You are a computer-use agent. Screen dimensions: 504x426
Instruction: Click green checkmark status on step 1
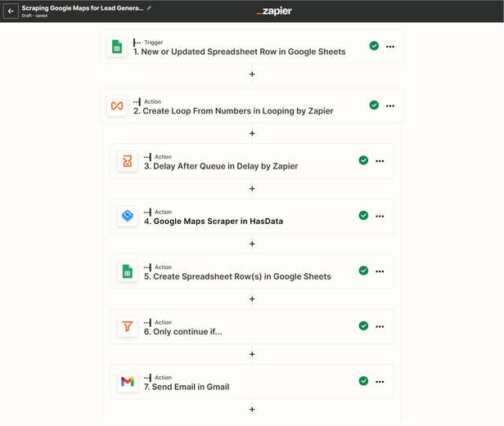[374, 47]
